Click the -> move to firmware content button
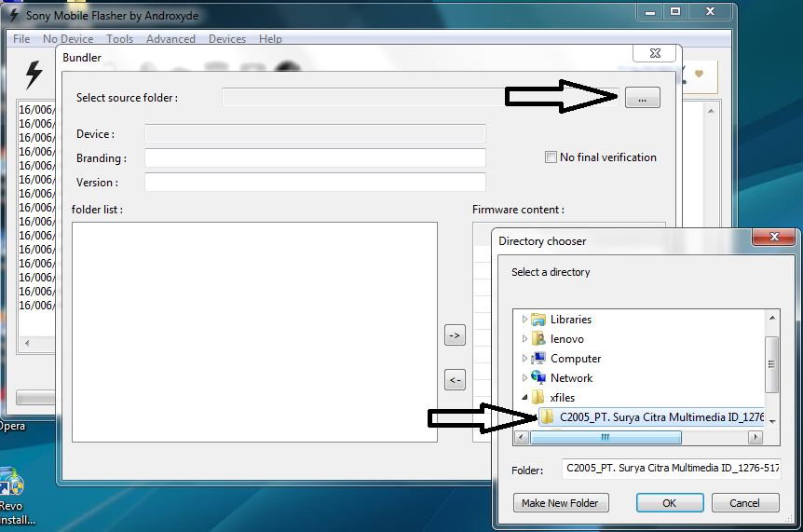 coord(455,335)
